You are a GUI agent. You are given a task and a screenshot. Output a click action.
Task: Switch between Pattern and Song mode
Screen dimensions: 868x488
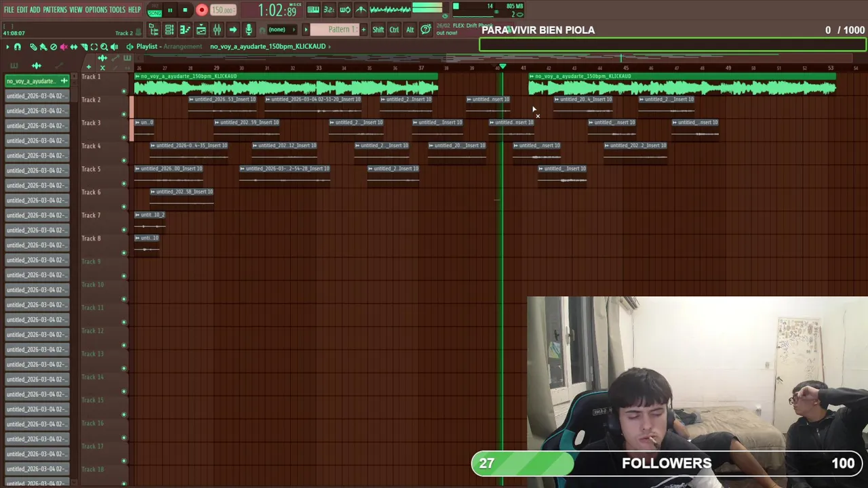tap(155, 10)
